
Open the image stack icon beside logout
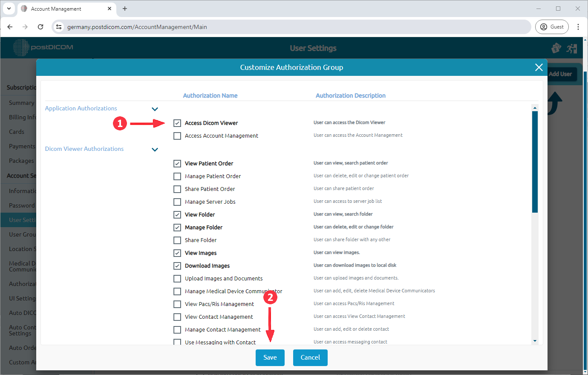[556, 48]
